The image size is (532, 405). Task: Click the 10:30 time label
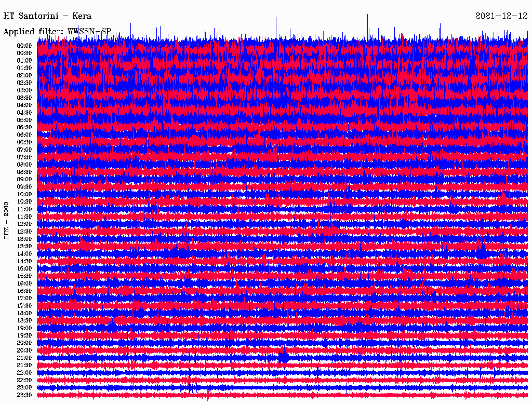point(24,202)
